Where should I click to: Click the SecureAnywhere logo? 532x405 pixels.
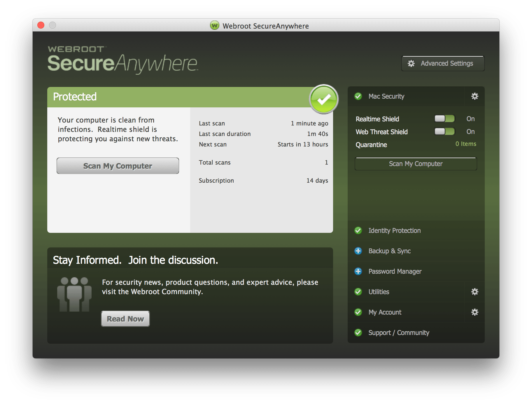tap(123, 60)
